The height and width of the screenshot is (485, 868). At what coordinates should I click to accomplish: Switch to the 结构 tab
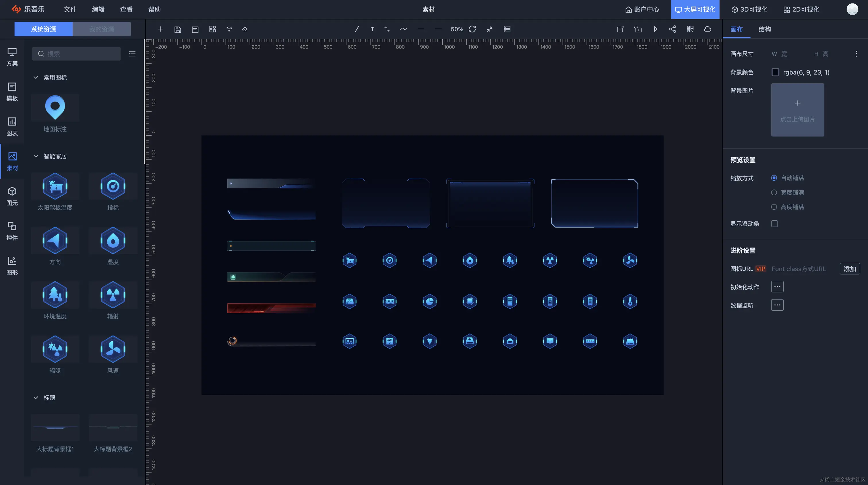pos(764,29)
